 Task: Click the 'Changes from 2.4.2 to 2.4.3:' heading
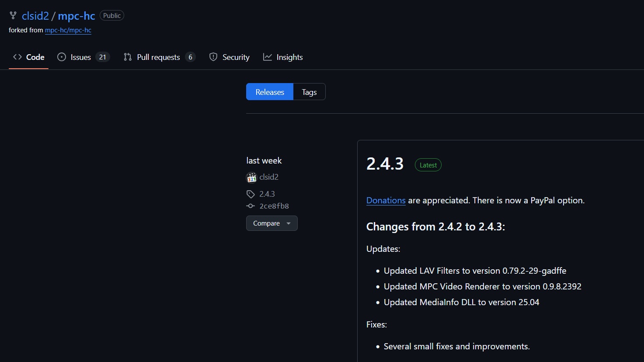pos(435,226)
